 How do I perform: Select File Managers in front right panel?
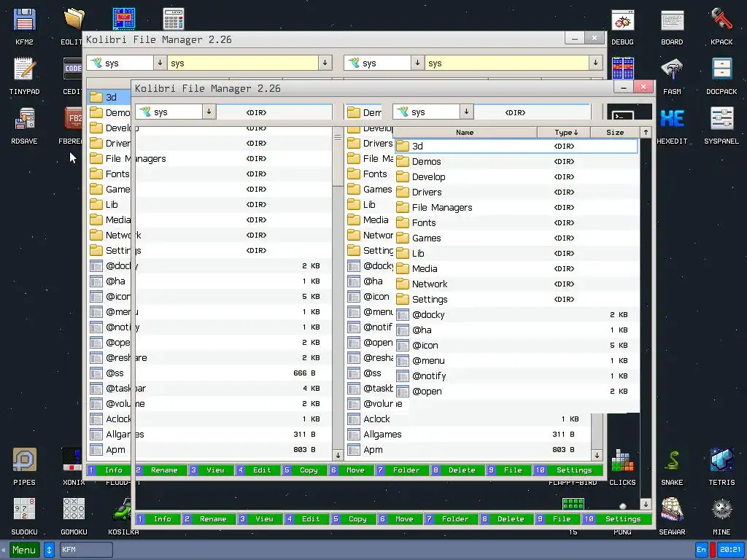517,208
